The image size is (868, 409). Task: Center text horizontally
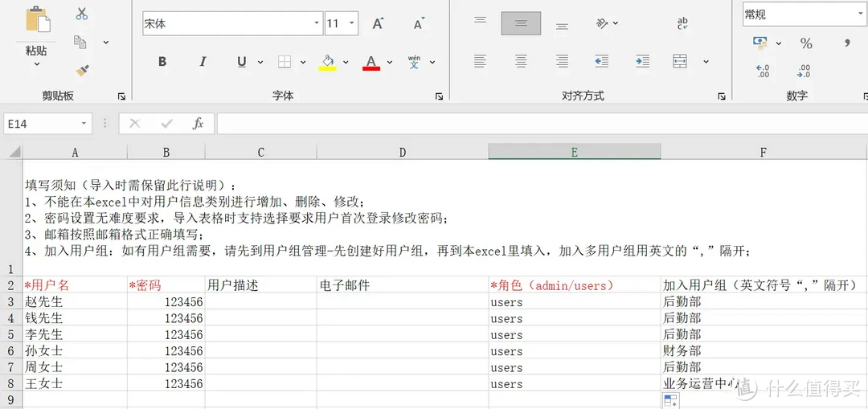click(521, 61)
